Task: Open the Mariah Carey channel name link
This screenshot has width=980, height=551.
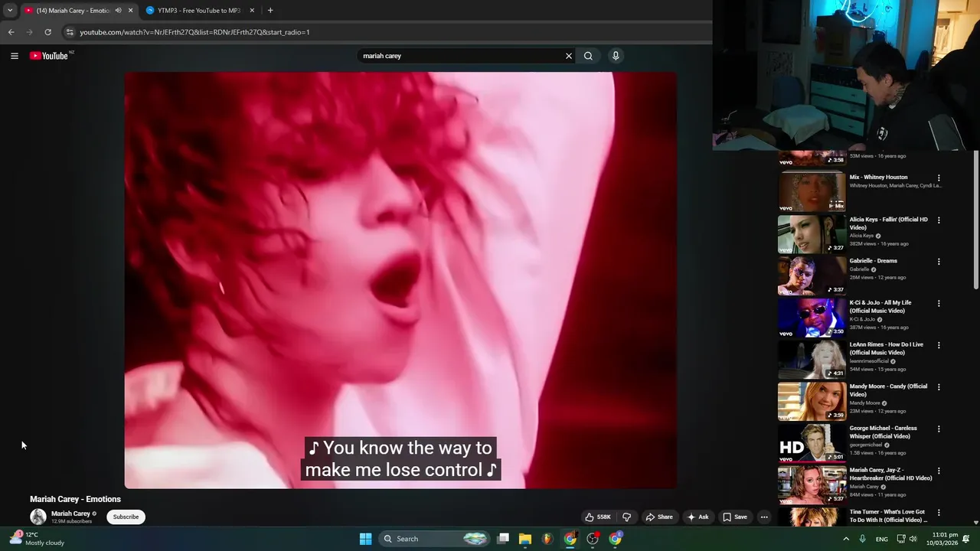Action: [x=70, y=514]
